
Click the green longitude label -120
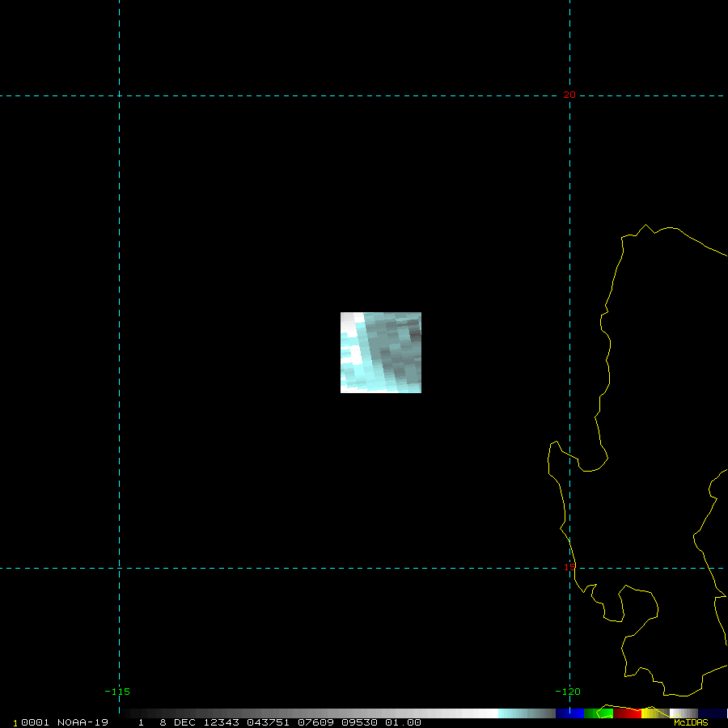click(568, 692)
